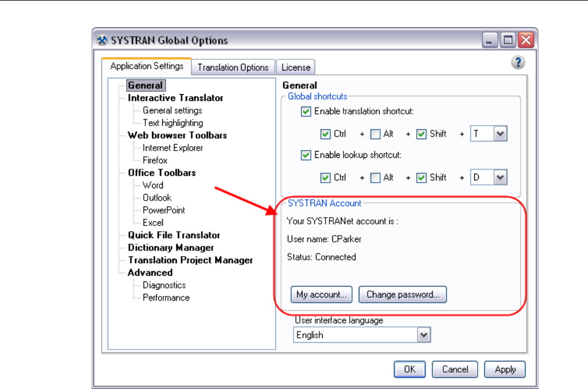Viewport: 588px width, 389px height.
Task: Select Outlook tree item
Action: point(157,197)
